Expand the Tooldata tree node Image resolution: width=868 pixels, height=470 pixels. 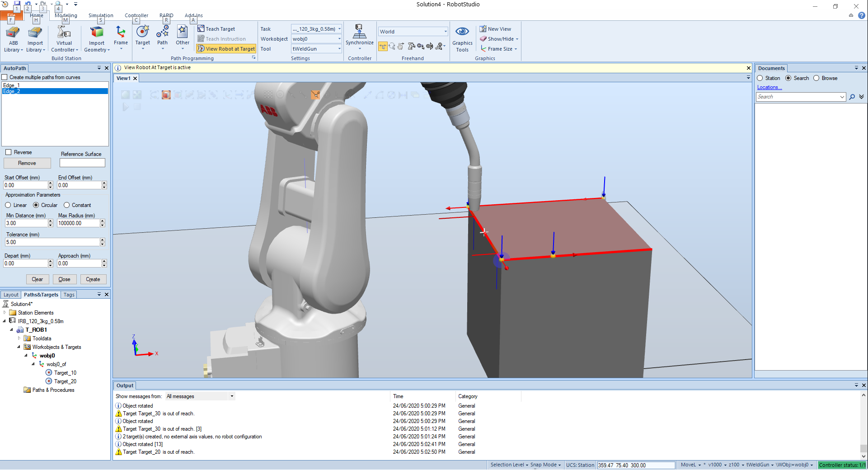[x=19, y=338]
